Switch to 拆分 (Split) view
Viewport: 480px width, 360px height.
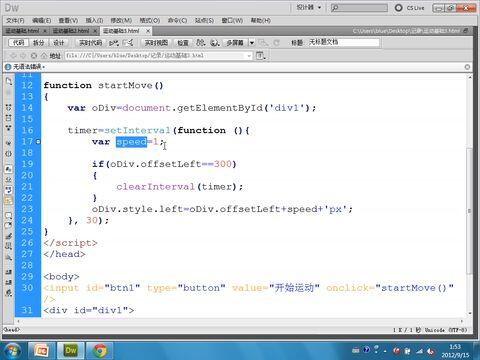pos(39,43)
